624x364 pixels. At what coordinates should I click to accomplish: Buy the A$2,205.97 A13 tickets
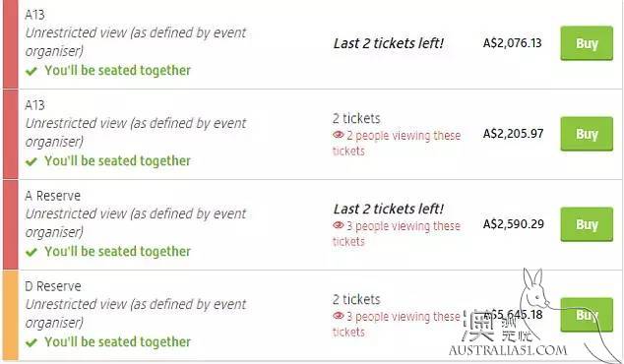587,134
